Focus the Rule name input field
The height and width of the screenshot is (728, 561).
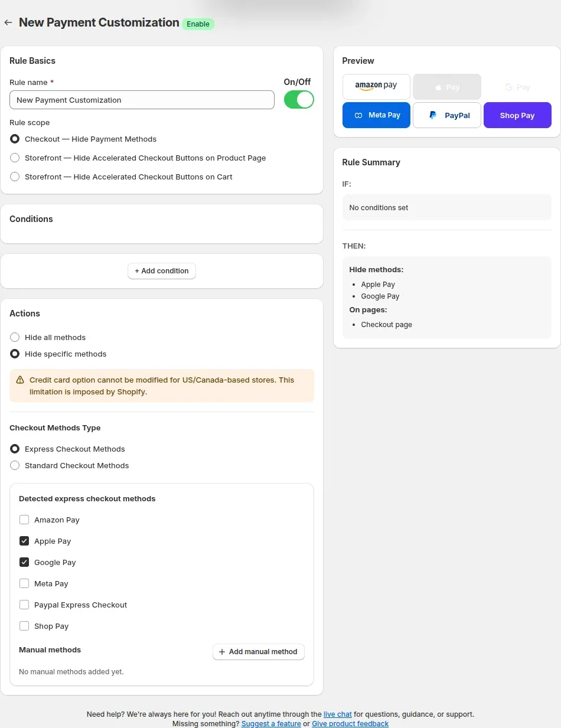(142, 100)
